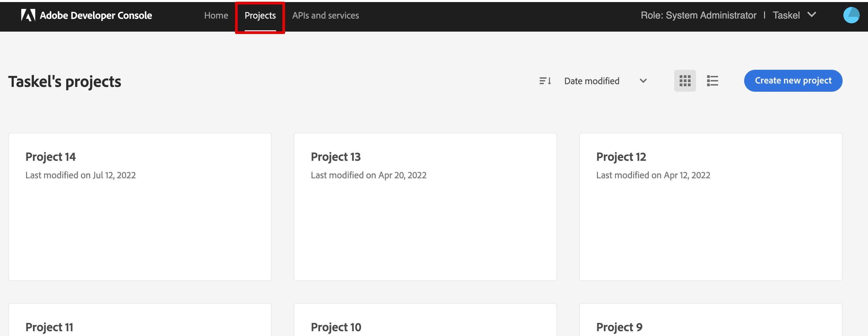868x336 pixels.
Task: Expand the Taskel organization switcher chevron
Action: [812, 15]
